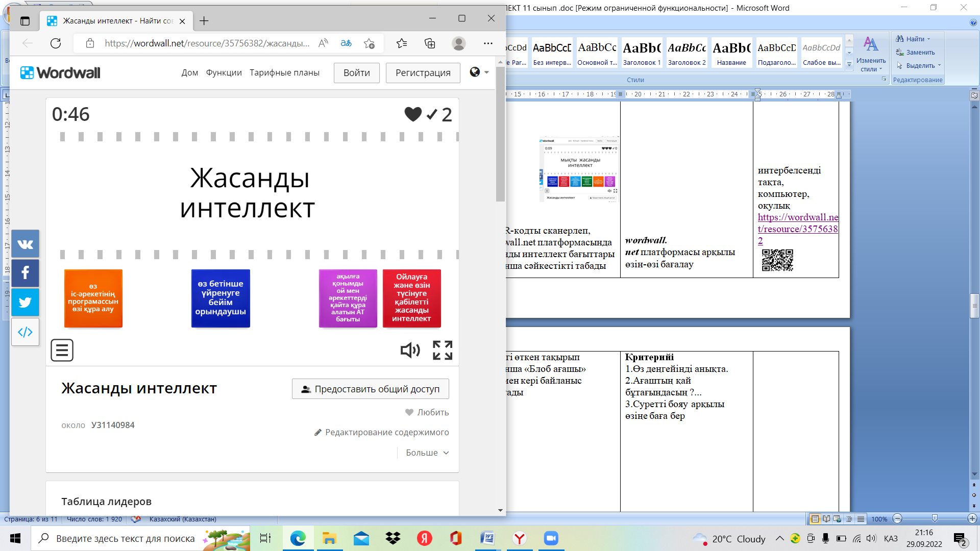Refresh the Edge browser page
The height and width of the screenshot is (551, 980).
pos(56,43)
